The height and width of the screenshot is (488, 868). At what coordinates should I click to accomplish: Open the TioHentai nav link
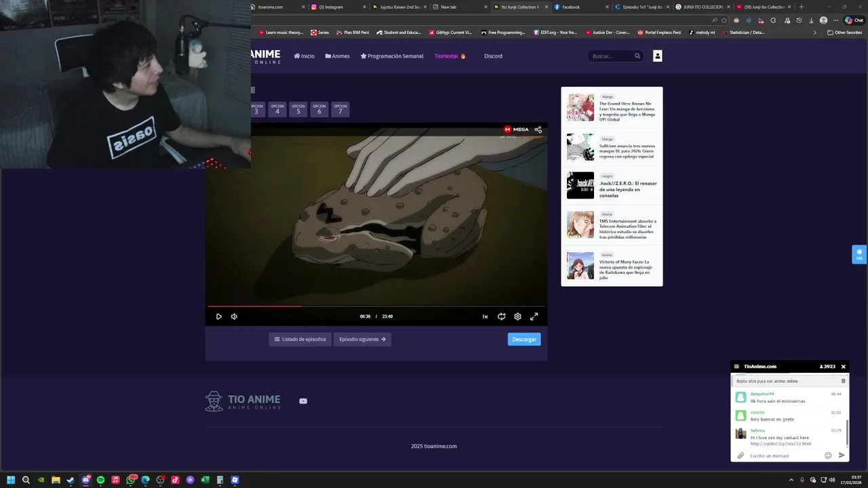tap(450, 56)
